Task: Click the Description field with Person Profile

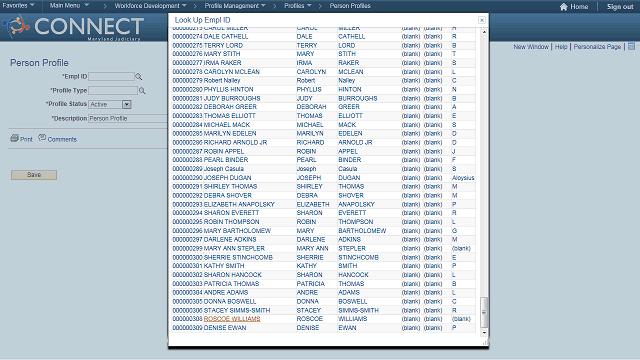Action: pos(128,118)
